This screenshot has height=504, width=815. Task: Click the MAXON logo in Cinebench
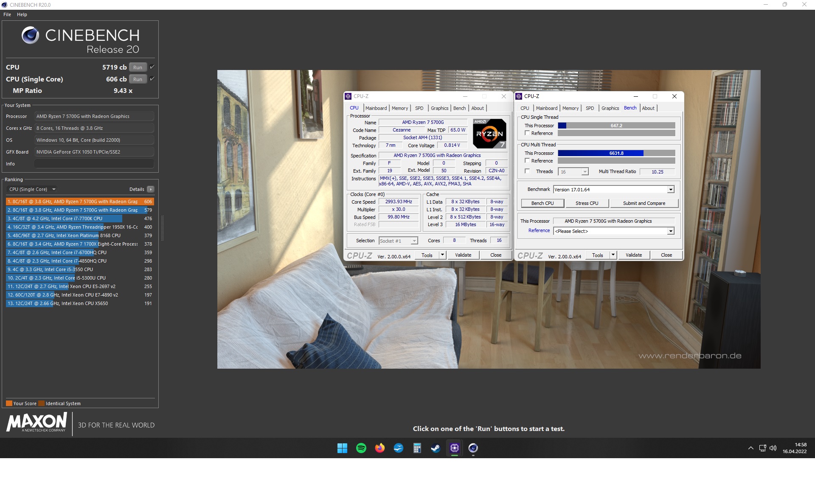[36, 423]
